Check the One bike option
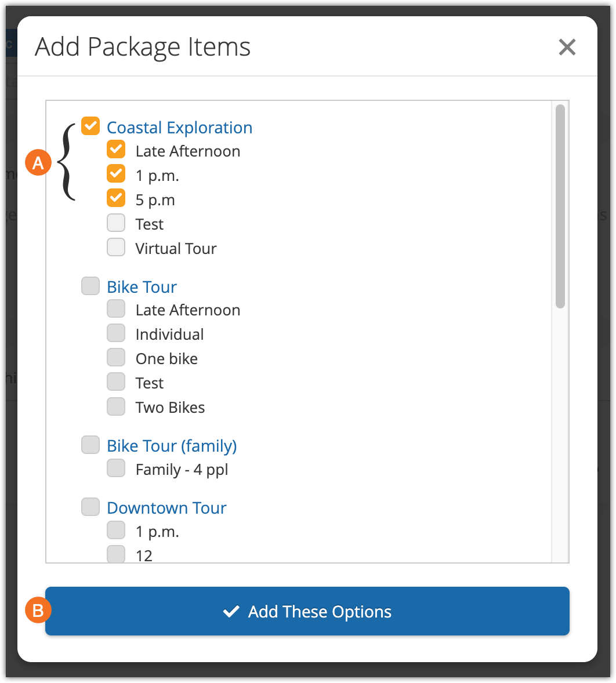This screenshot has width=616, height=683. pos(116,358)
